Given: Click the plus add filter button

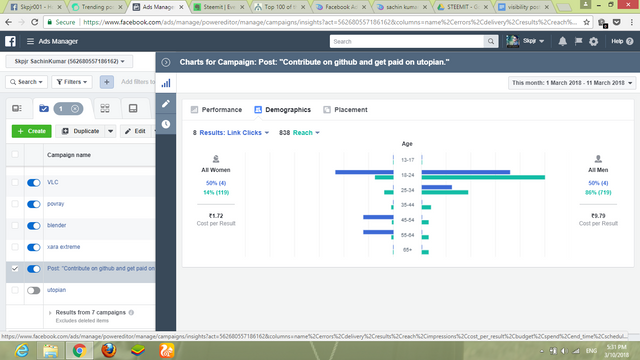Looking at the screenshot, I should click(107, 82).
